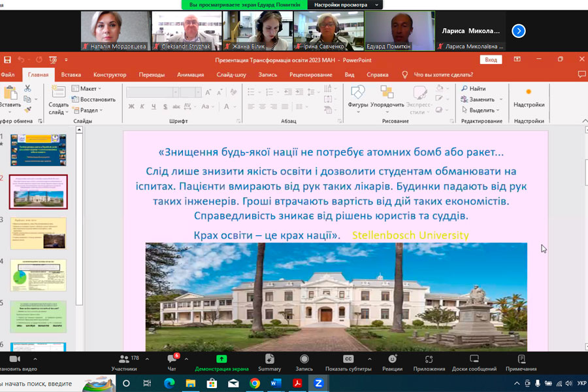Click the Zoom video camera icon
Image resolution: width=588 pixels, height=392 pixels.
(x=14, y=359)
